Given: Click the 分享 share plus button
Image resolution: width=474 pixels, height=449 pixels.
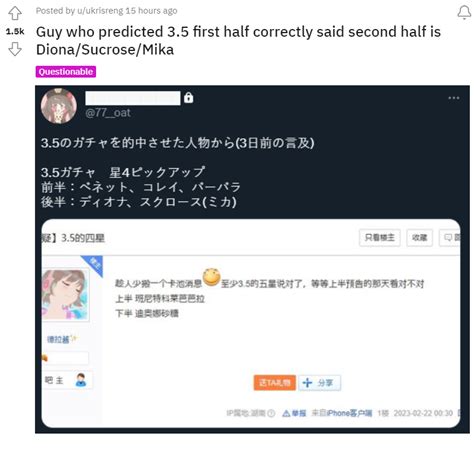Looking at the screenshot, I should [319, 382].
